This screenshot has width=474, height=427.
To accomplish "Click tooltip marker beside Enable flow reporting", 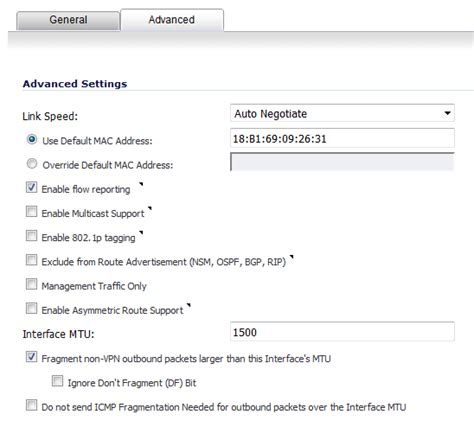I will [141, 184].
